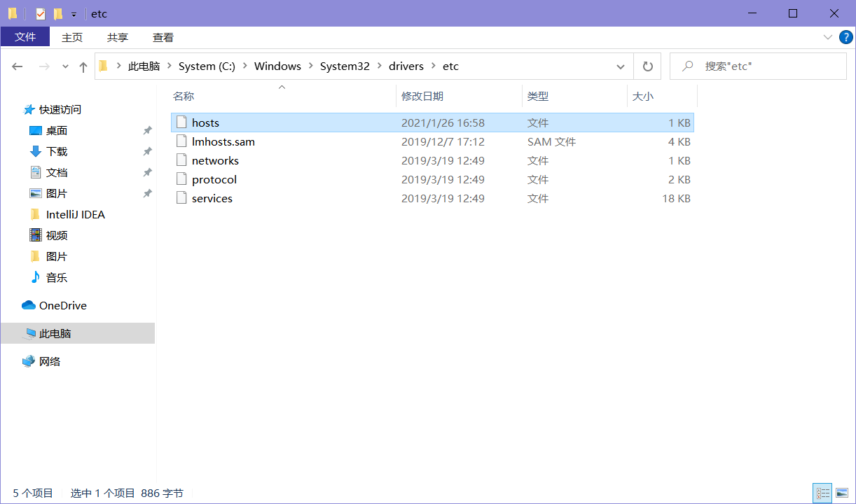Select the lmhosts.sam file
Viewport: 856px width, 504px height.
(x=432, y=141)
